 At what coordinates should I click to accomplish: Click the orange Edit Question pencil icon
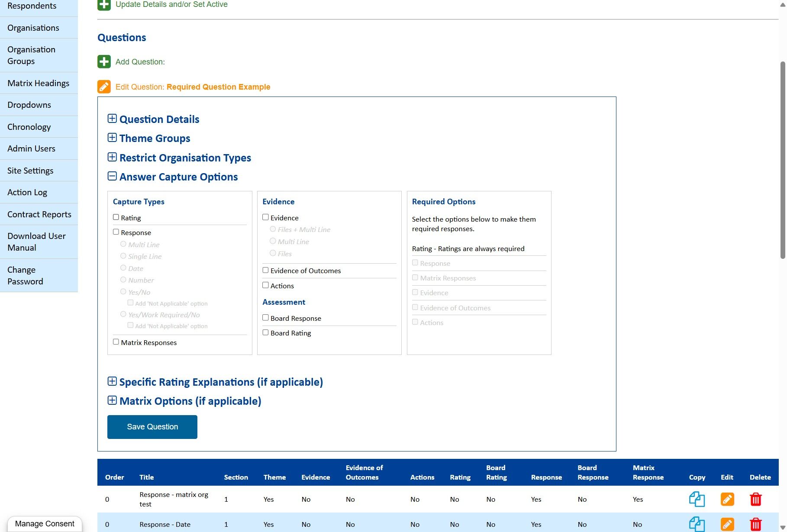[x=104, y=87]
